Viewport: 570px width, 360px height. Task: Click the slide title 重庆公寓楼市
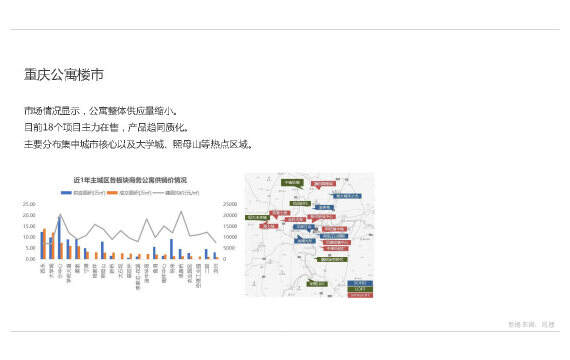click(64, 75)
